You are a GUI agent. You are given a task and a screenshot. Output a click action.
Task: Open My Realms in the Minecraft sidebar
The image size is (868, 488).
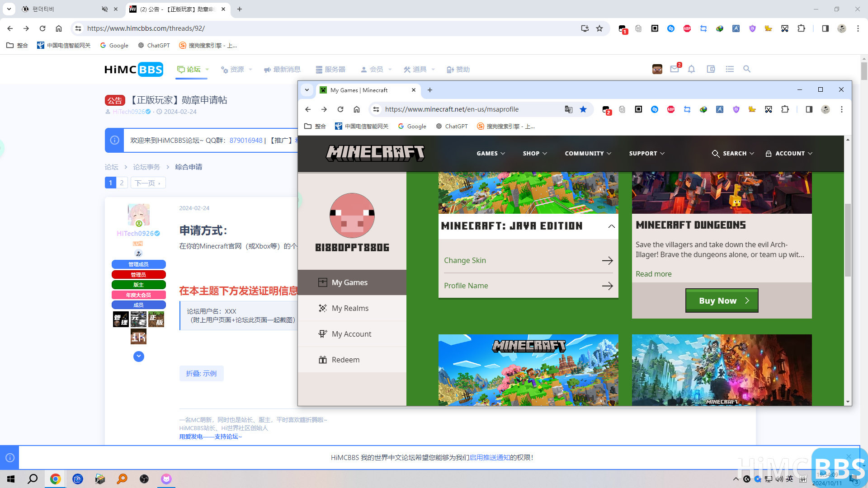point(350,308)
